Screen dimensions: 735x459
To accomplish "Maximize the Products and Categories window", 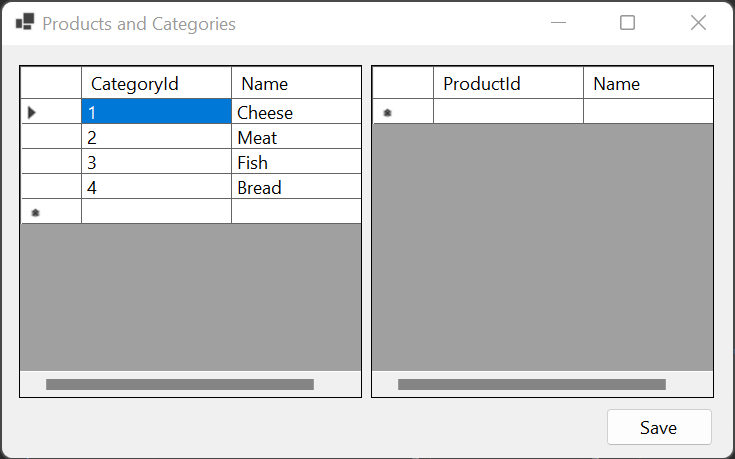I will 628,23.
